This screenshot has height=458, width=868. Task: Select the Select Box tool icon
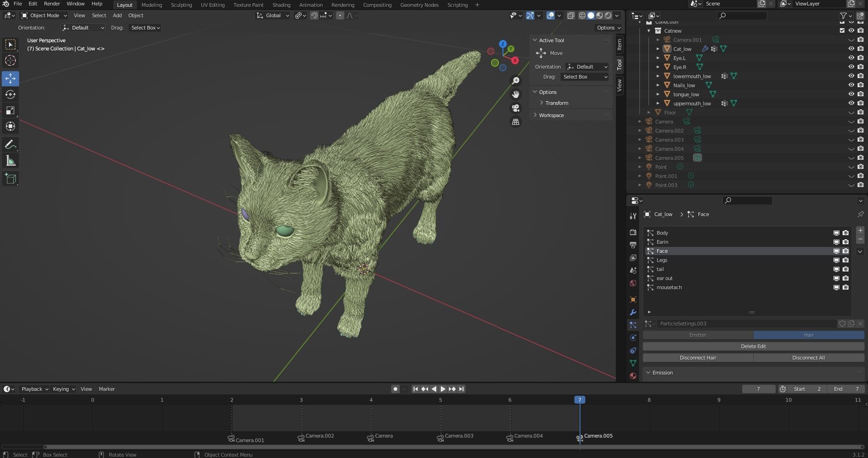(10, 44)
